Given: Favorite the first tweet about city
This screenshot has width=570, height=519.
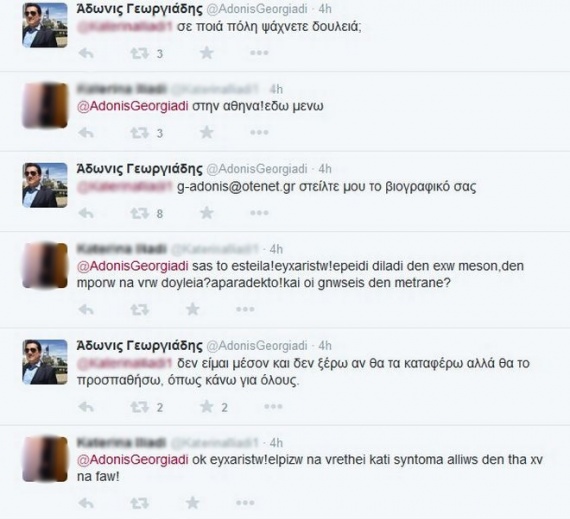Looking at the screenshot, I should tap(206, 53).
